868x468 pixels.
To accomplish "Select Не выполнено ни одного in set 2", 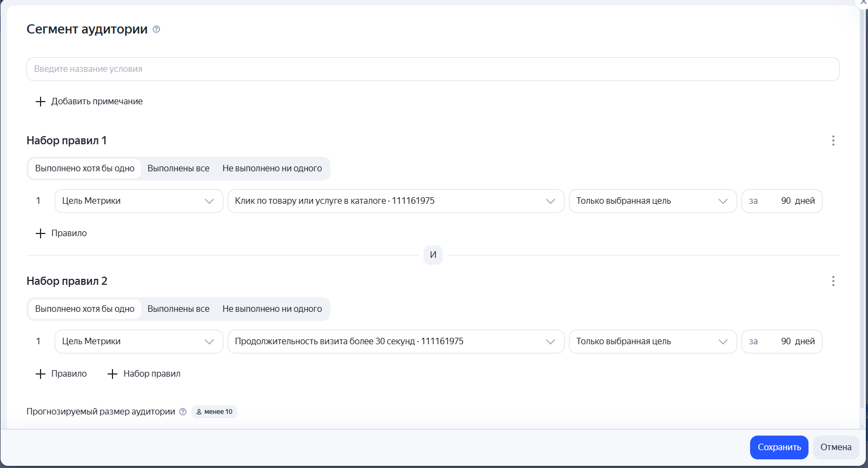I will (x=272, y=309).
